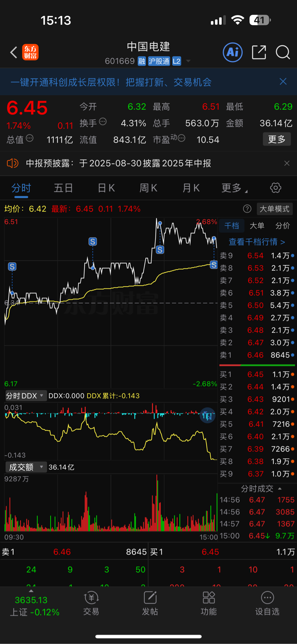This screenshot has height=644, width=297.
Task: Expand stock title dropdown arrow
Action: click(x=188, y=61)
